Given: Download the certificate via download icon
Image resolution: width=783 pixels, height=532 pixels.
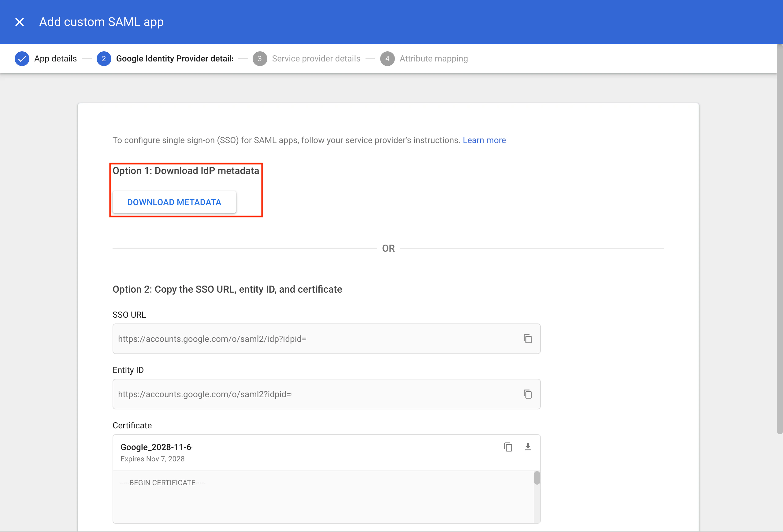Looking at the screenshot, I should coord(528,447).
